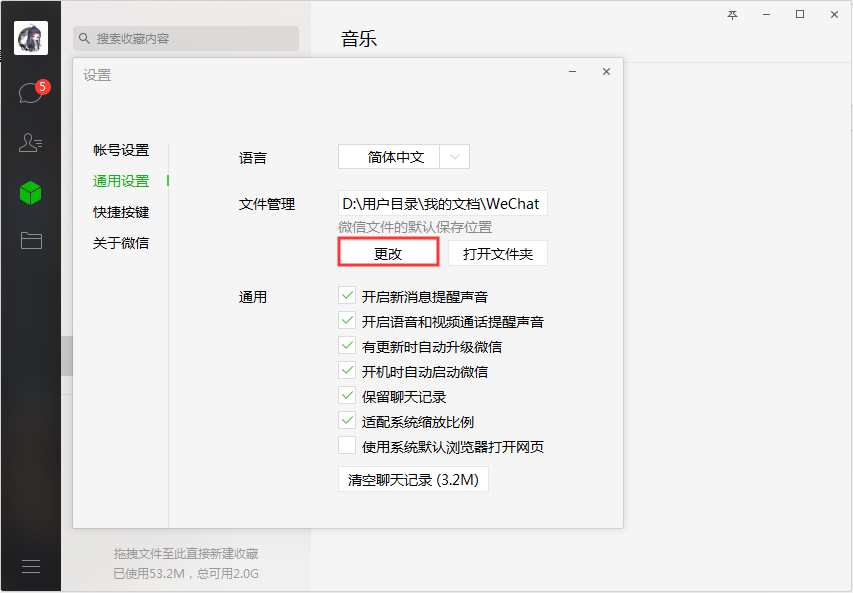Enable 使用系统默认浏览器打开网页

(x=347, y=446)
